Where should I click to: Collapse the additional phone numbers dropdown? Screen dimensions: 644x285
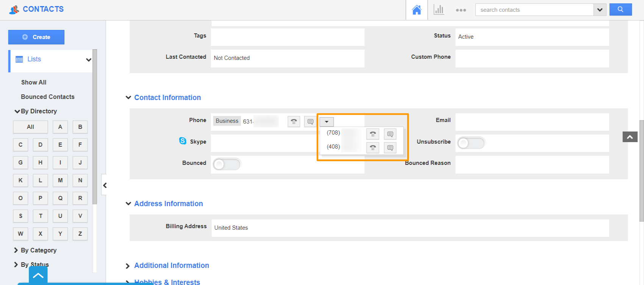[x=327, y=122]
